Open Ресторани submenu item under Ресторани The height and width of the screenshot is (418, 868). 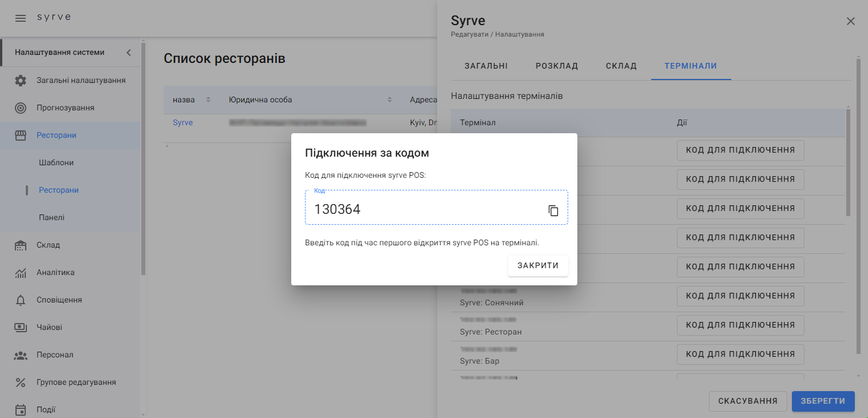click(59, 190)
